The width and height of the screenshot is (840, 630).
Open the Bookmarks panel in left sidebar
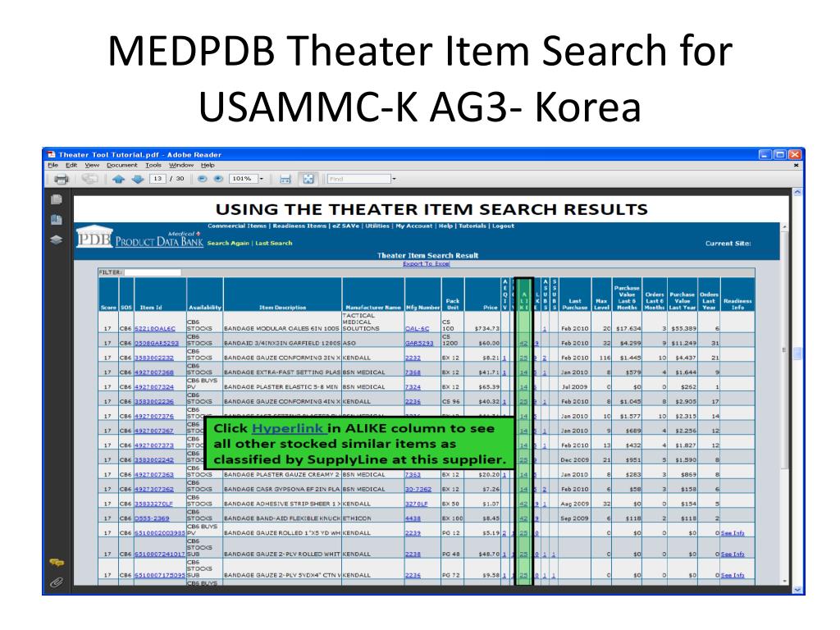point(57,220)
